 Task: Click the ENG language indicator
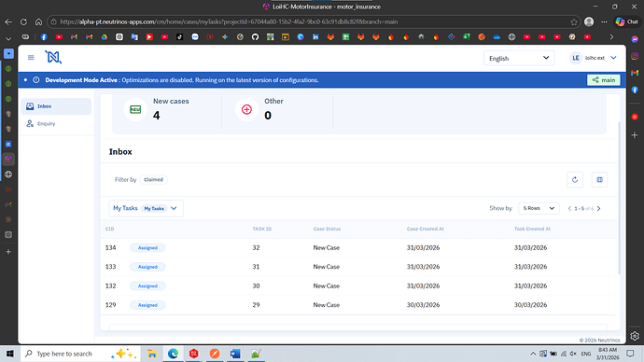[x=586, y=354]
